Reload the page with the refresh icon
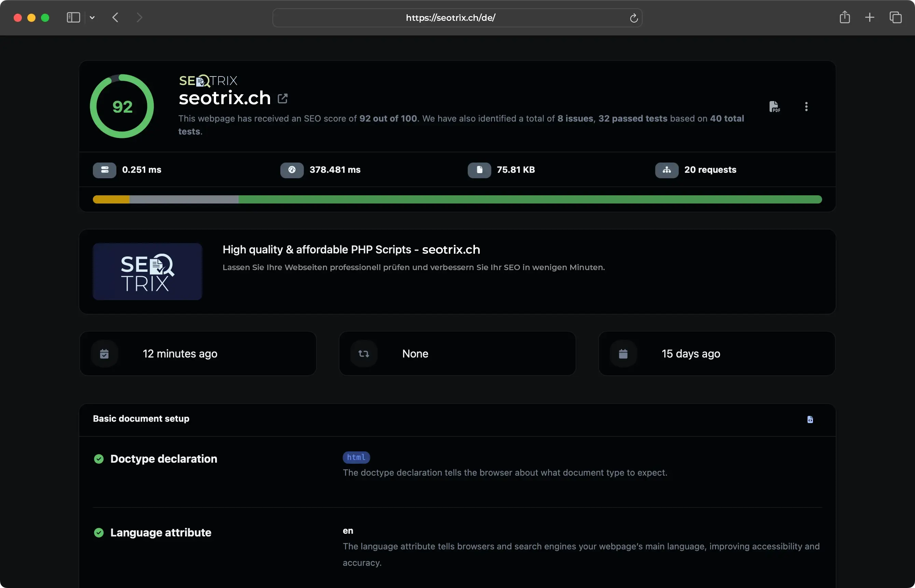 (x=634, y=18)
